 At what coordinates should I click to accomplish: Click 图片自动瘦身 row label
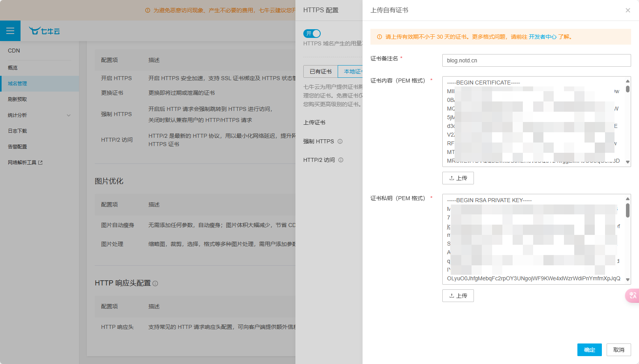[x=118, y=225]
